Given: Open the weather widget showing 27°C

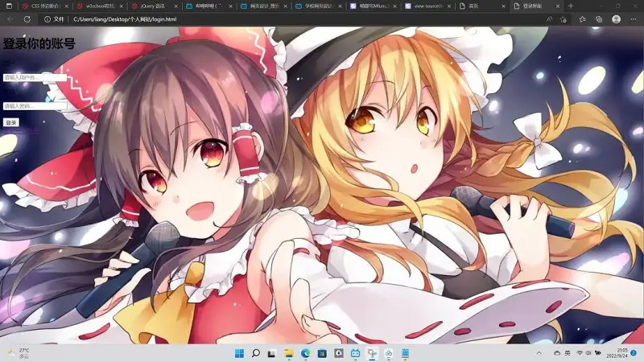Looking at the screenshot, I should tap(19, 353).
